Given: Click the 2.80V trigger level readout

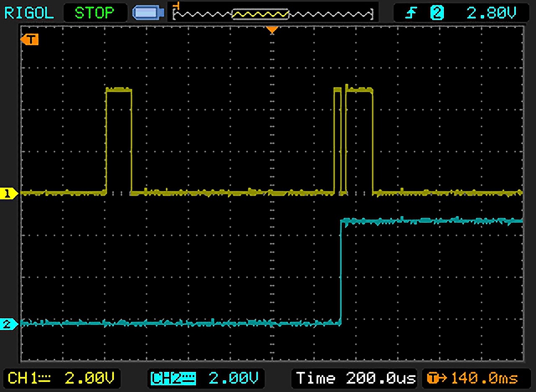Looking at the screenshot, I should (492, 13).
